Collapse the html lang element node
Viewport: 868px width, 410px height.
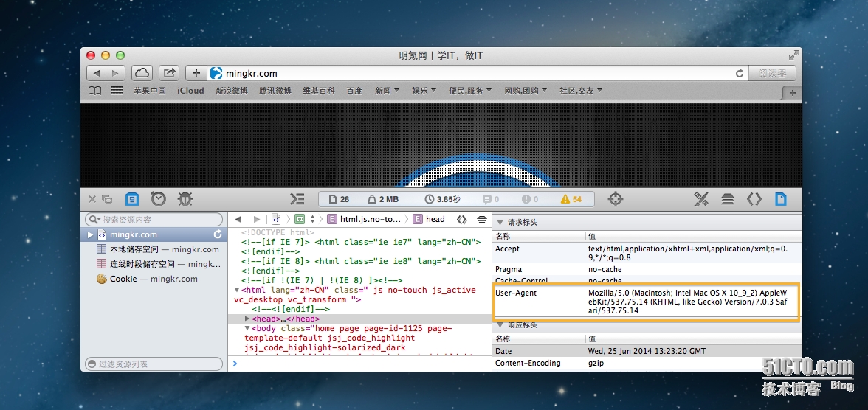(237, 290)
